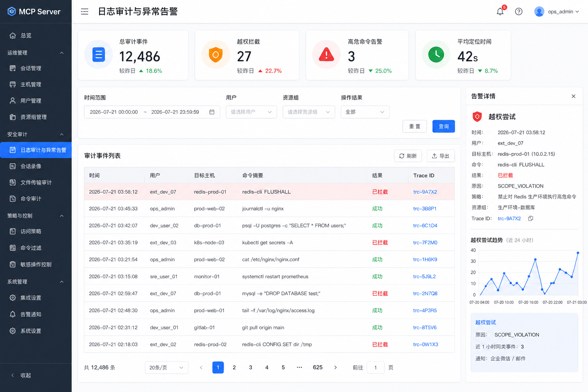The image size is (588, 392).
Task: Go to page 2
Action: (x=234, y=367)
